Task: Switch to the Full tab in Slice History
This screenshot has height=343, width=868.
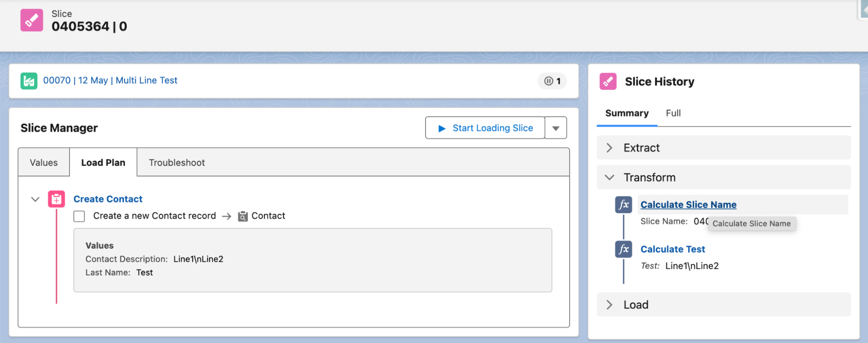Action: point(673,113)
